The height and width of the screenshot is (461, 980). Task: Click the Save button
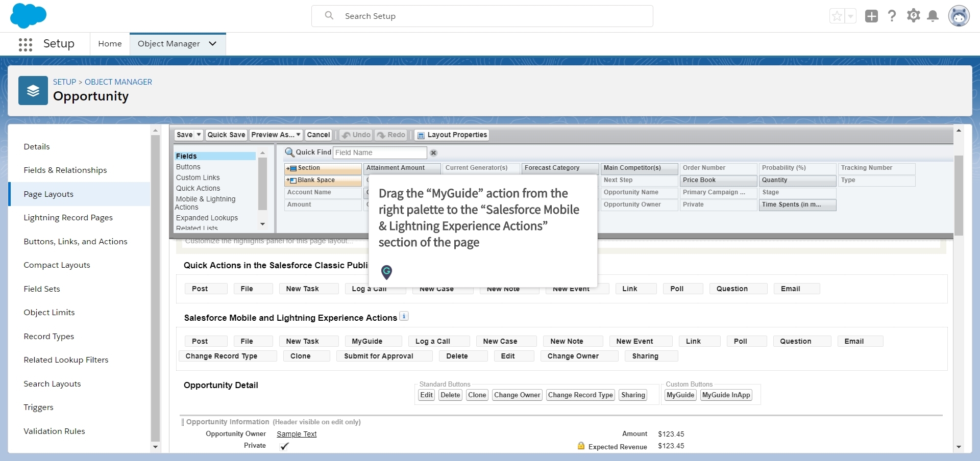pos(185,135)
